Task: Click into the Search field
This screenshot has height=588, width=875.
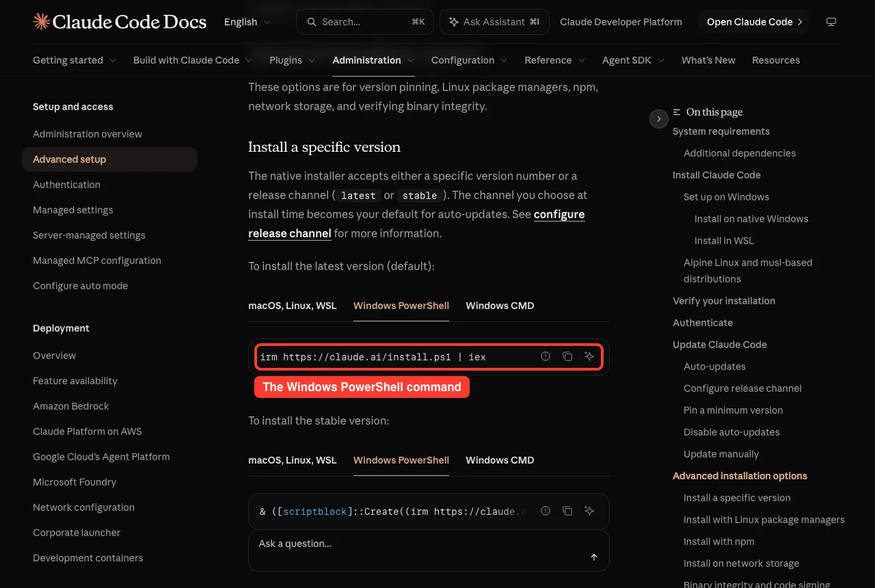Action: pos(365,22)
